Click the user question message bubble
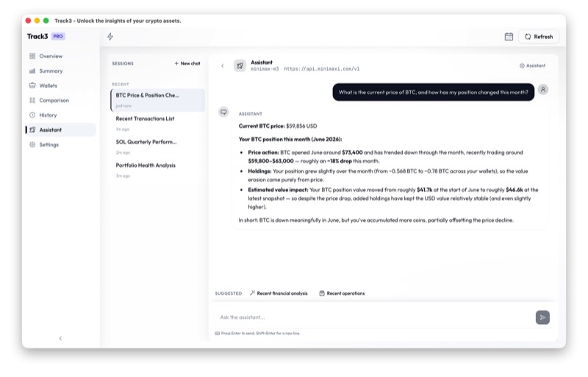The image size is (588, 377). click(x=434, y=93)
